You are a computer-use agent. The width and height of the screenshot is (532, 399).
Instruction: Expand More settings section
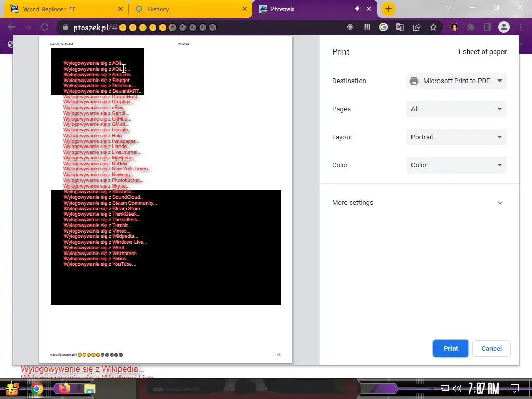pyautogui.click(x=419, y=203)
